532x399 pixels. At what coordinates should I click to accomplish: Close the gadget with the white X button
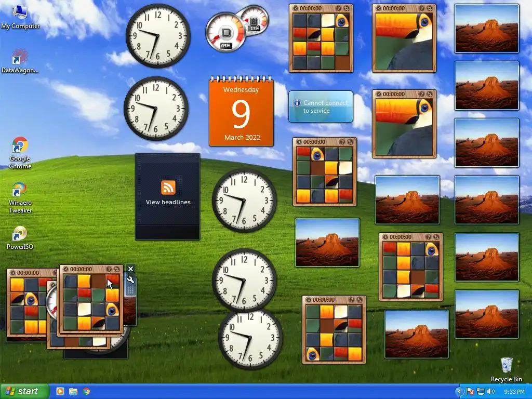[130, 269]
